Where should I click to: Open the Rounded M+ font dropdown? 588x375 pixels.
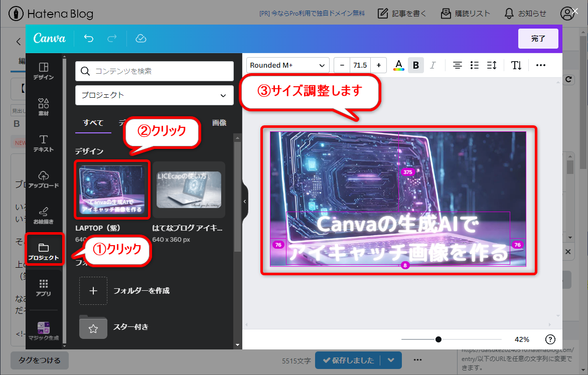[x=287, y=65]
